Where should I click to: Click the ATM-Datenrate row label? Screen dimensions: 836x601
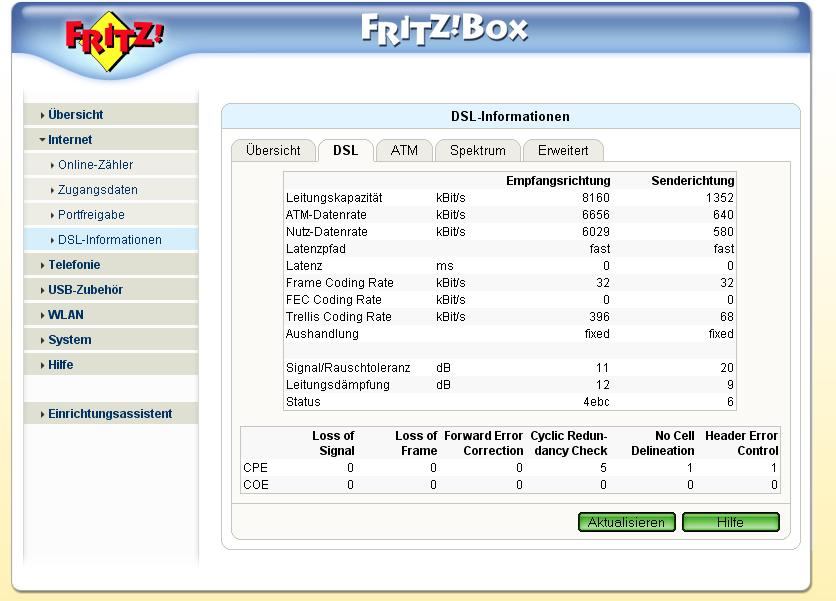pyautogui.click(x=326, y=215)
